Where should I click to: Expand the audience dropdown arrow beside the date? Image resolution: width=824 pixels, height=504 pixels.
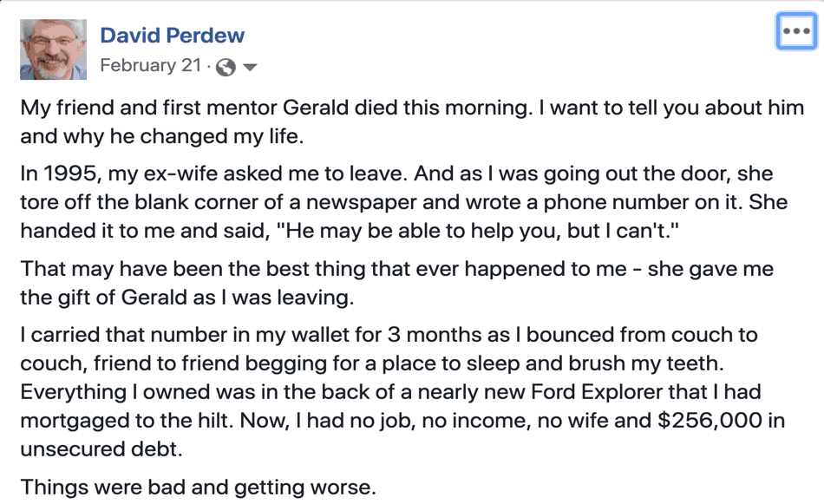coord(250,67)
